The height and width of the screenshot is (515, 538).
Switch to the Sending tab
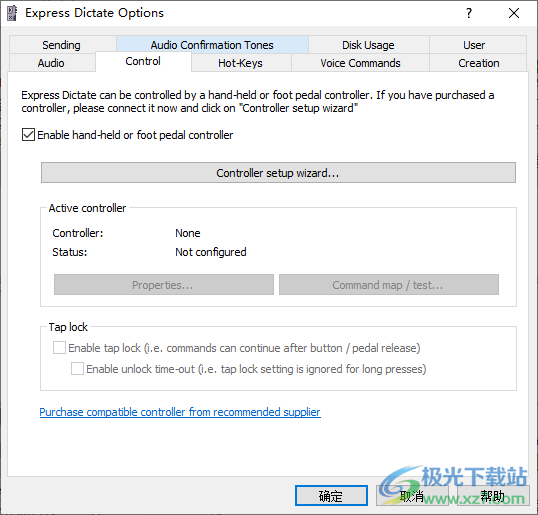point(62,45)
